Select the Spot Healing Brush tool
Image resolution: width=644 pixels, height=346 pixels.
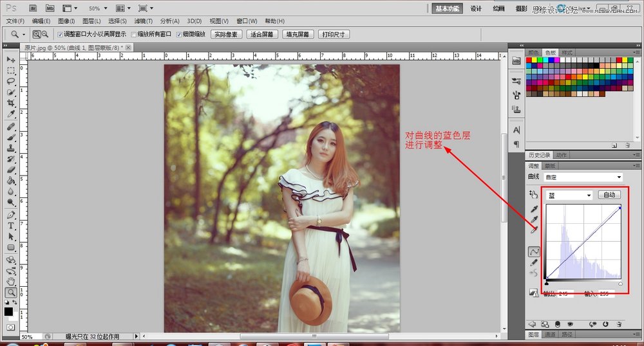[11, 127]
